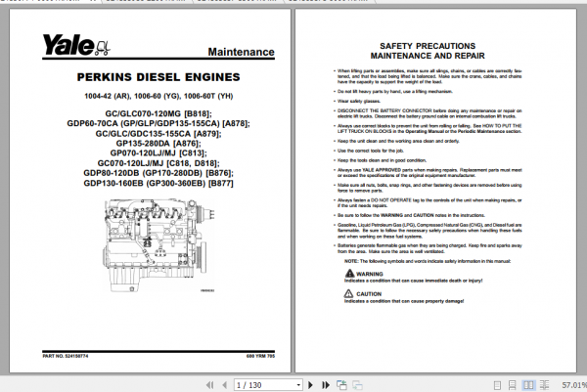This screenshot has height=392, width=587.
Task: Click the Yale logo on cover page
Action: point(76,45)
